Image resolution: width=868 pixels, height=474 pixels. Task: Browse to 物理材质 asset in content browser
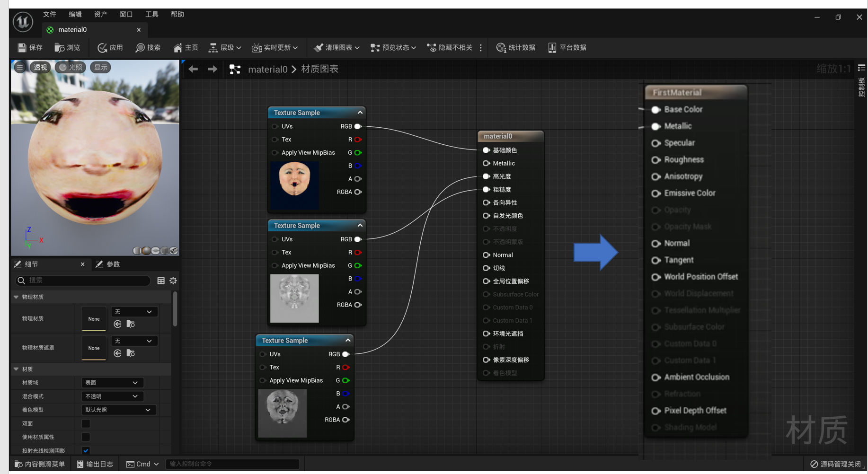(x=131, y=324)
